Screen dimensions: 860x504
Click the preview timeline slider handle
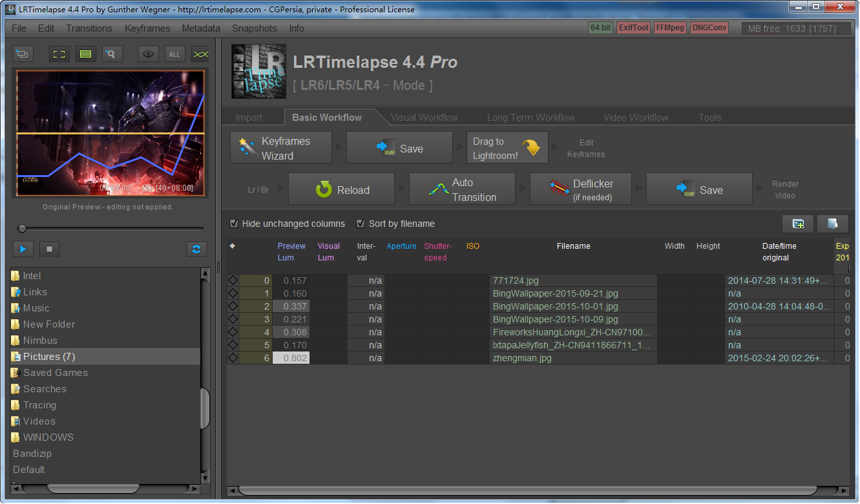click(x=22, y=228)
